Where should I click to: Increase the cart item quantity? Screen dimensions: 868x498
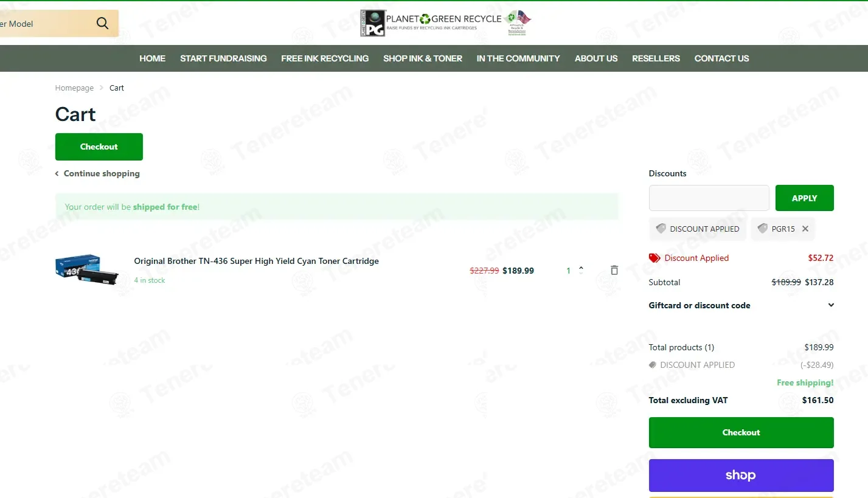pos(581,267)
